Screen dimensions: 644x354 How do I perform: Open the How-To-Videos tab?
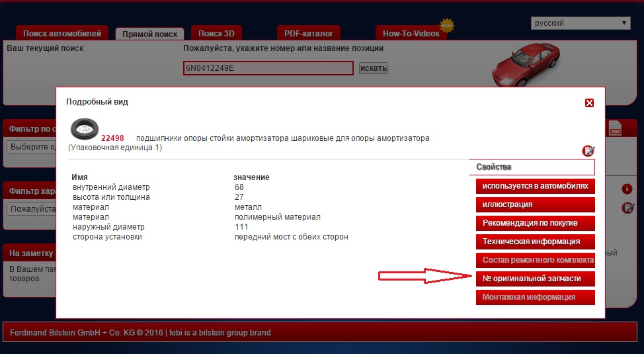411,33
